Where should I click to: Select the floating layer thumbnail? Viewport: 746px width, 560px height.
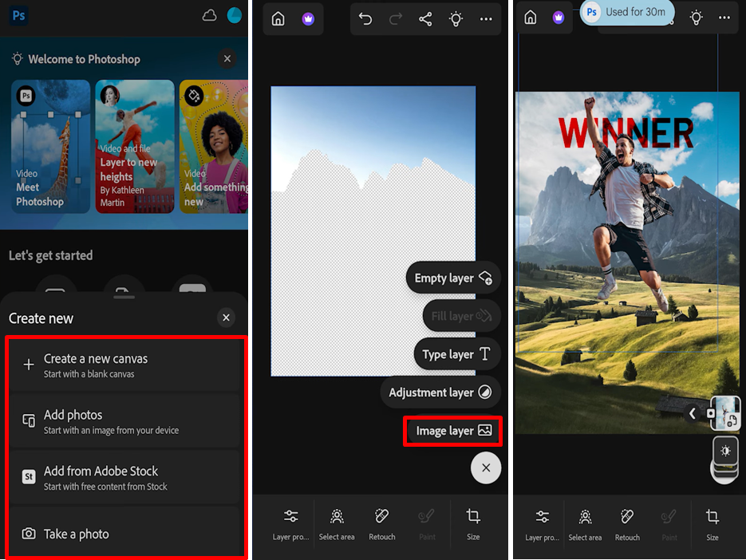(724, 413)
